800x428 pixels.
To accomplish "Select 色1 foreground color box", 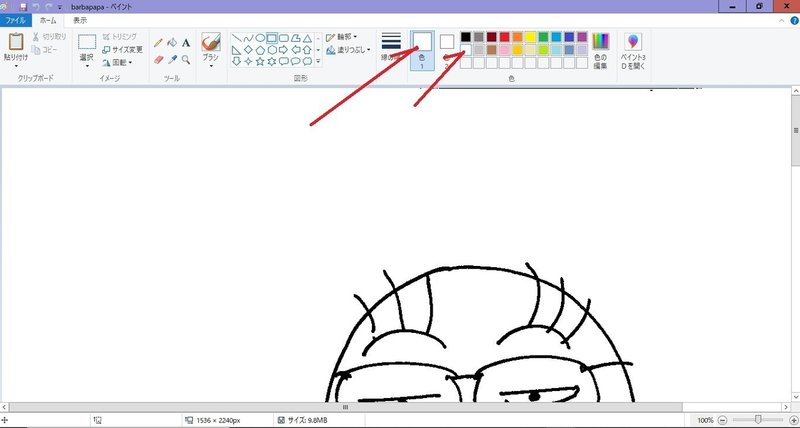I will pos(422,50).
